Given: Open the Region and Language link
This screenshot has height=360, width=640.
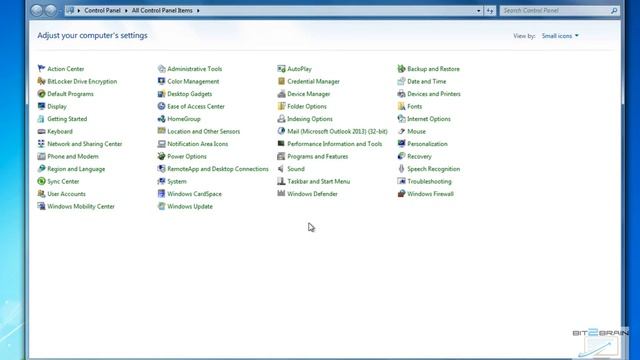Looking at the screenshot, I should [76, 169].
